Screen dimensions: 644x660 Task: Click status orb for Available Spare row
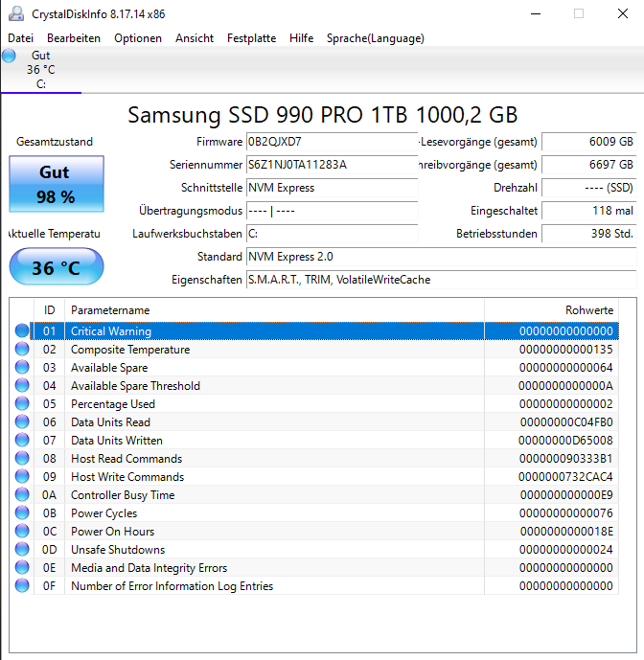pyautogui.click(x=22, y=367)
